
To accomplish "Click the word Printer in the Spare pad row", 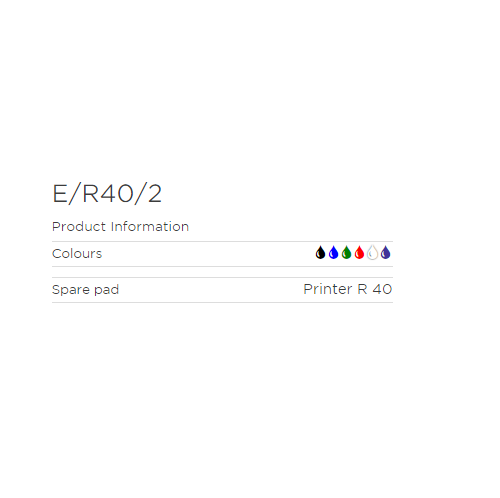I will click(x=328, y=289).
